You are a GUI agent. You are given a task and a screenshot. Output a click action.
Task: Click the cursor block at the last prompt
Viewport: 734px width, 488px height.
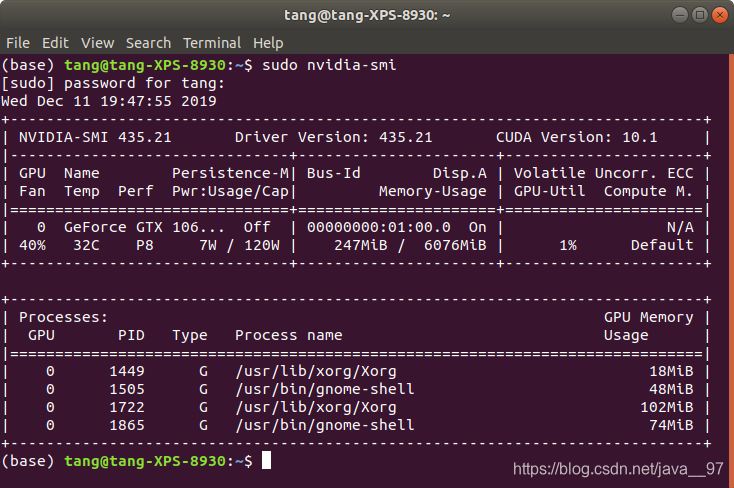tap(266, 460)
